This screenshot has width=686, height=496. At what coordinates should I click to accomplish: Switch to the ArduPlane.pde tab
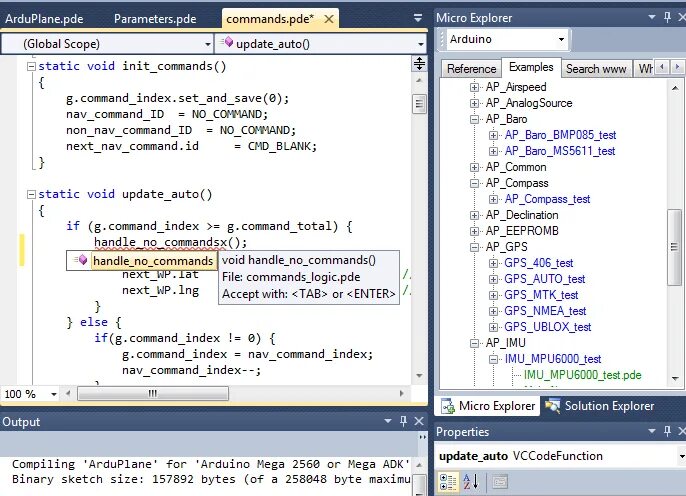[44, 19]
